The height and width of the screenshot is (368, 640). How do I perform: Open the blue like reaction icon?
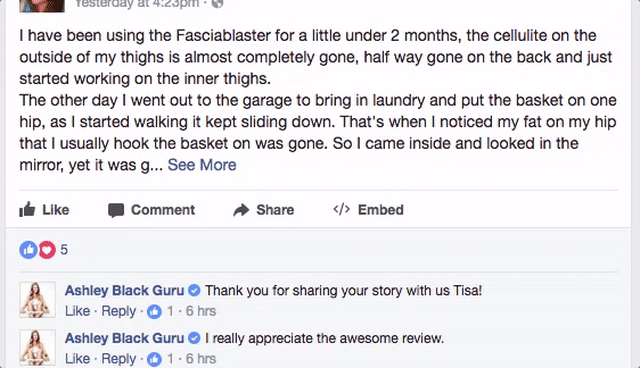coord(28,250)
